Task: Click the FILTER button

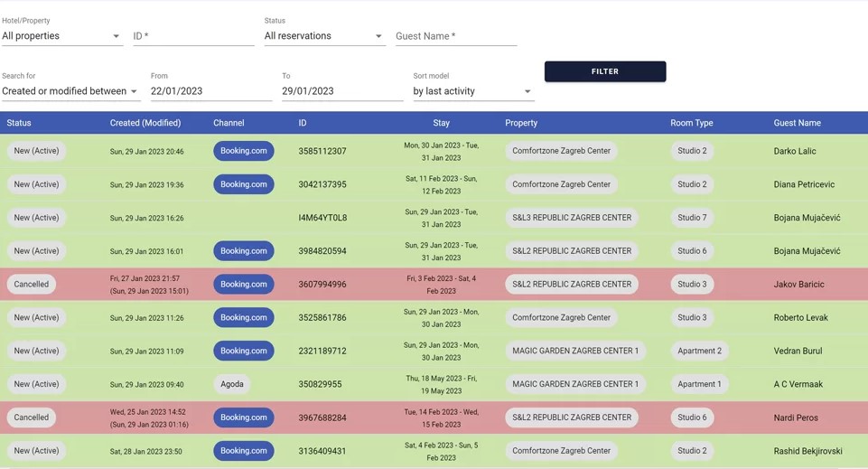Action: [605, 71]
